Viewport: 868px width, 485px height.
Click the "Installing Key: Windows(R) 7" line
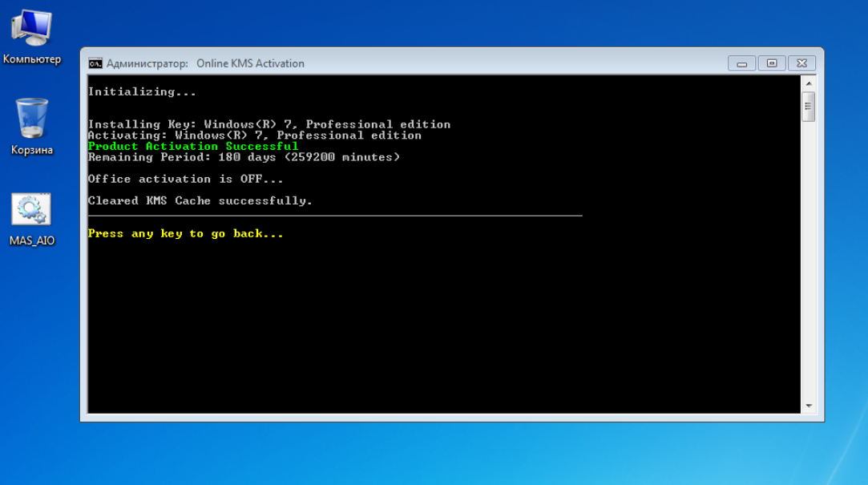coord(268,124)
